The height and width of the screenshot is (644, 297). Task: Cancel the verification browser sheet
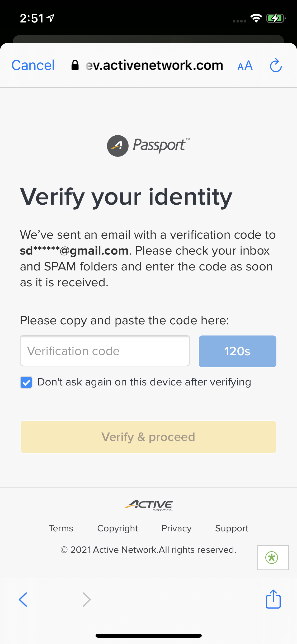click(33, 65)
